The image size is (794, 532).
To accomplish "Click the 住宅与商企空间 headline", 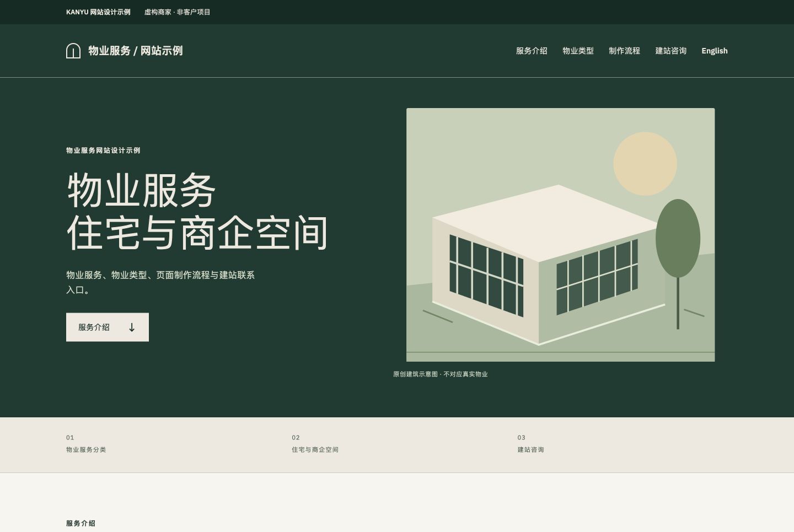I will tap(197, 233).
